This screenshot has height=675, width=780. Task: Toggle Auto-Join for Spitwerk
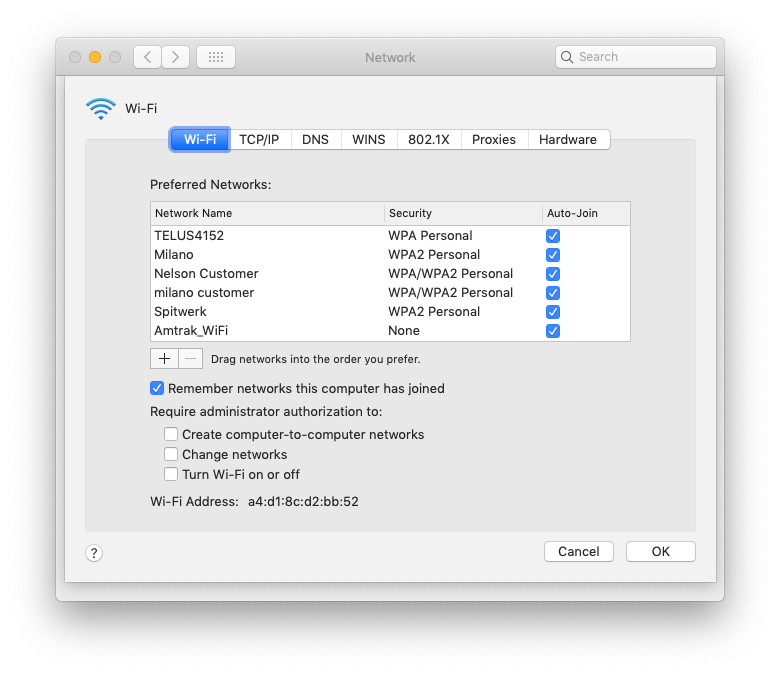coord(553,312)
